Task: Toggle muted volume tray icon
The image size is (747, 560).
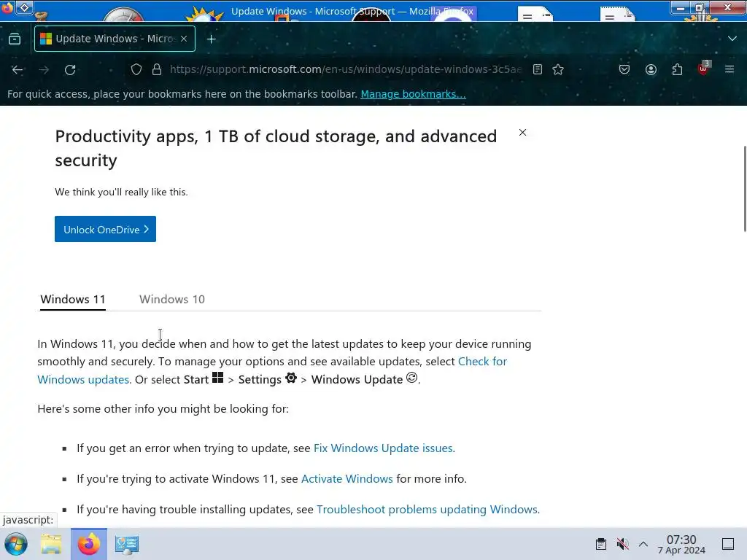Action: click(622, 544)
